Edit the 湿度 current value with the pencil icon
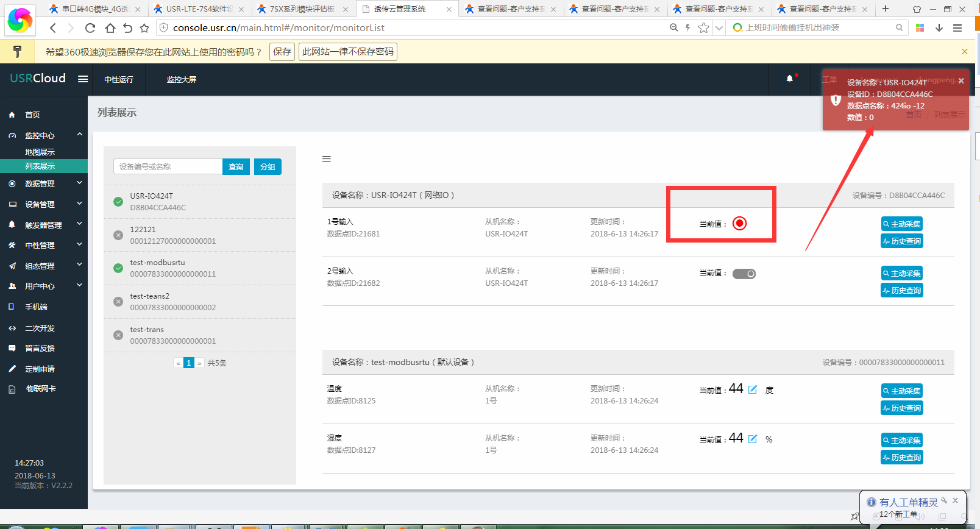980x529 pixels. pyautogui.click(x=753, y=439)
